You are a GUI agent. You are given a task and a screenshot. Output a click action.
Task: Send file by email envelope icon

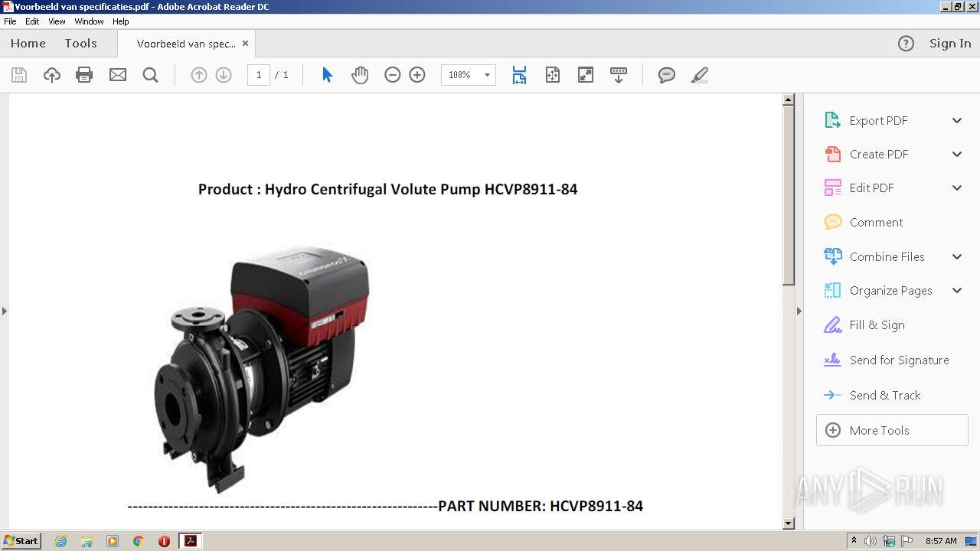[x=118, y=75]
